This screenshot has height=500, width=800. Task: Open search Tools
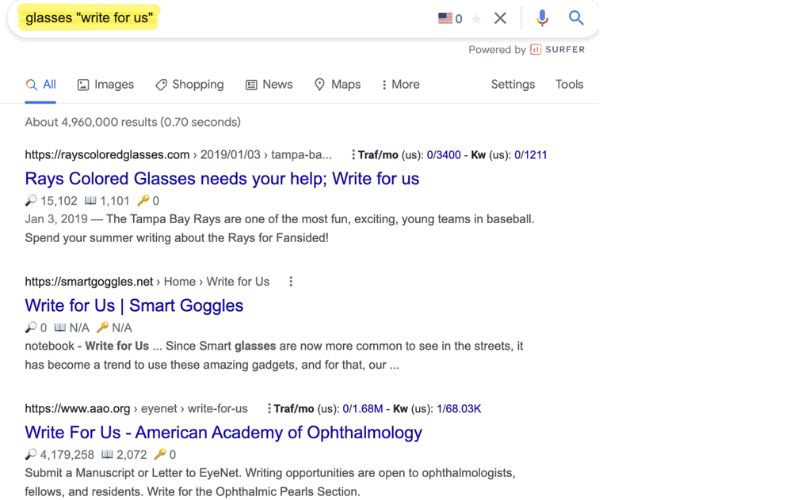coord(569,85)
